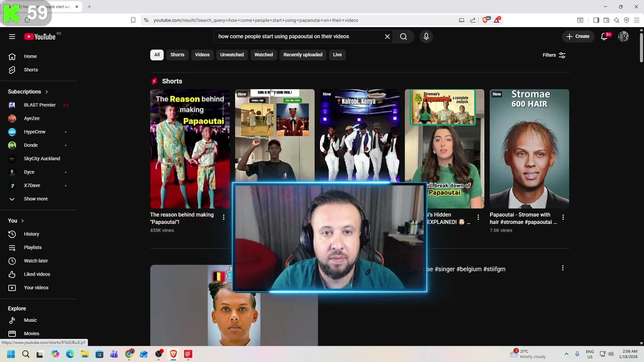
Task: Click the magnifying glass search button
Action: 404,36
